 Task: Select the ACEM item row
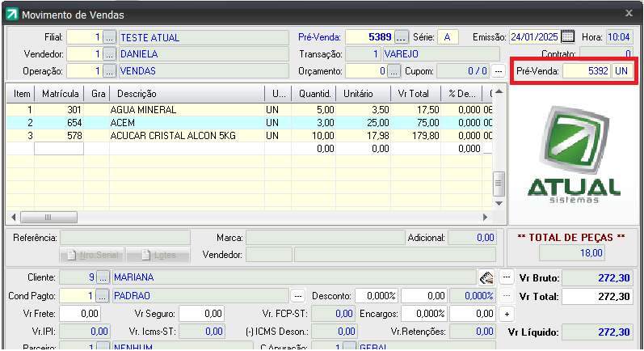click(186, 122)
